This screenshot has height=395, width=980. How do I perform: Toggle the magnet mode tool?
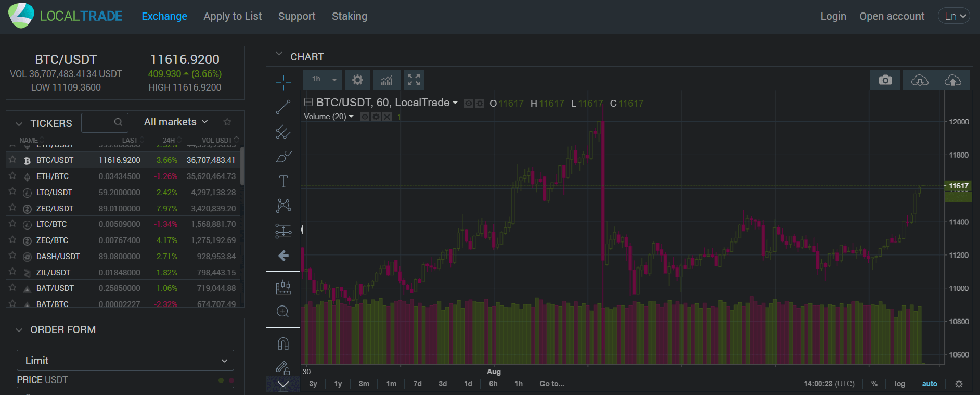[x=283, y=343]
